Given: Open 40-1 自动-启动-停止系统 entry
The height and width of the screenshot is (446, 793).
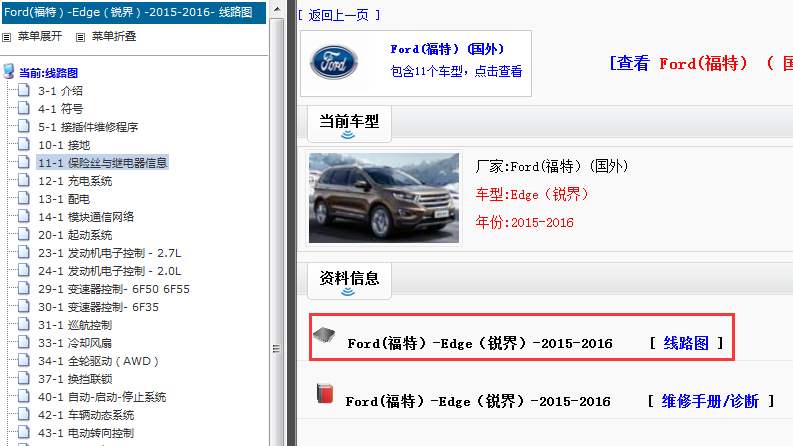Looking at the screenshot, I should tap(102, 397).
